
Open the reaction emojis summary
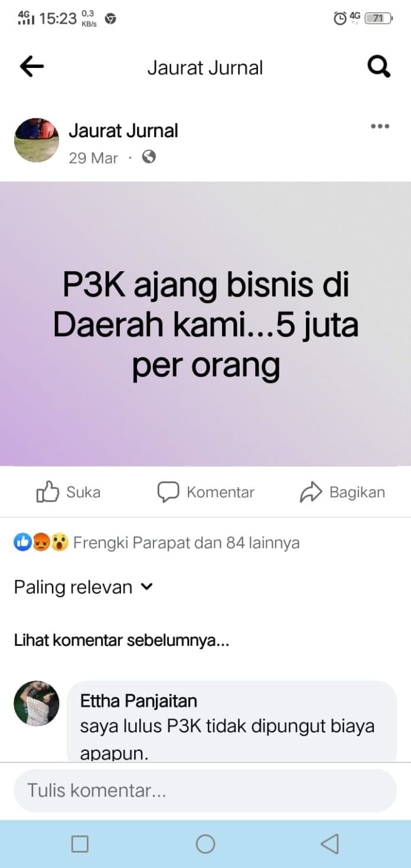pos(41,542)
